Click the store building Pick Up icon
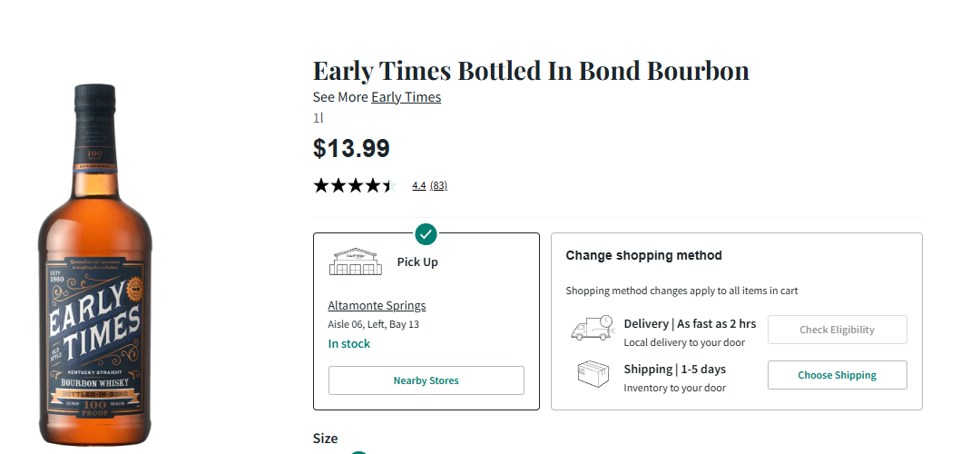Viewport: 980px width, 454px height. [356, 262]
